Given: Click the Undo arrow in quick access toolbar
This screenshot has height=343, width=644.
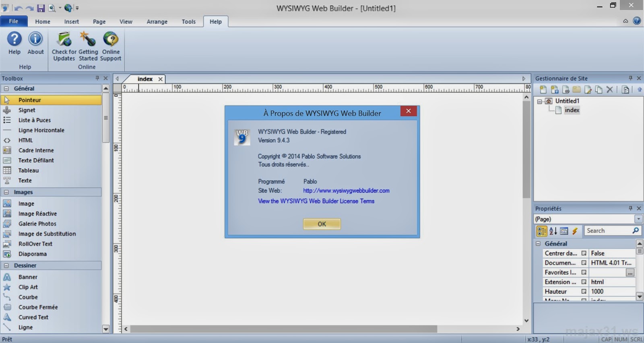Looking at the screenshot, I should (x=18, y=8).
